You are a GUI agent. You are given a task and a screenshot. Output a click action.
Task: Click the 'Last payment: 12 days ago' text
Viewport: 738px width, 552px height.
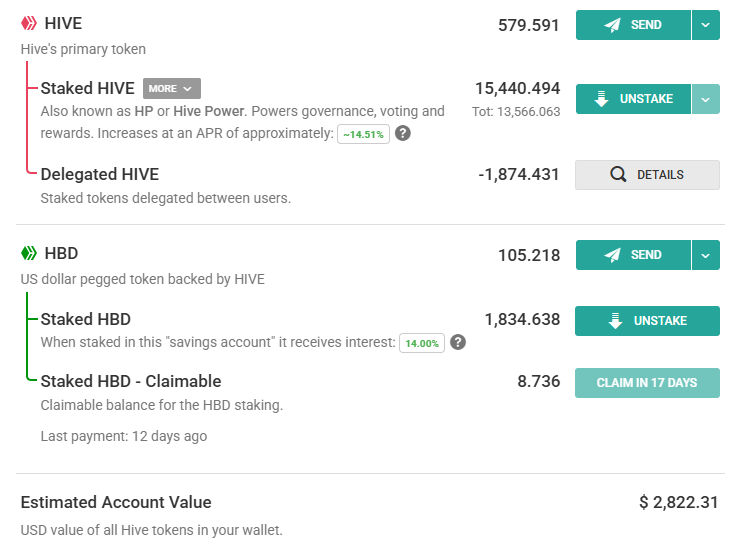pos(124,436)
